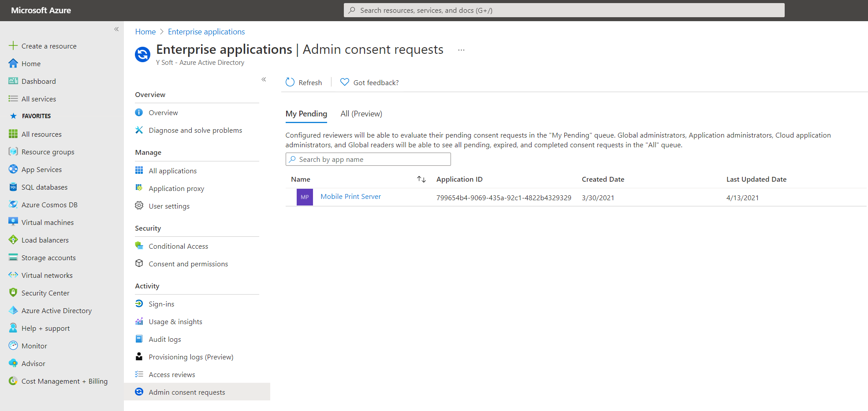This screenshot has width=868, height=411.
Task: Collapse the left Azure portal sidebar
Action: pyautogui.click(x=116, y=29)
